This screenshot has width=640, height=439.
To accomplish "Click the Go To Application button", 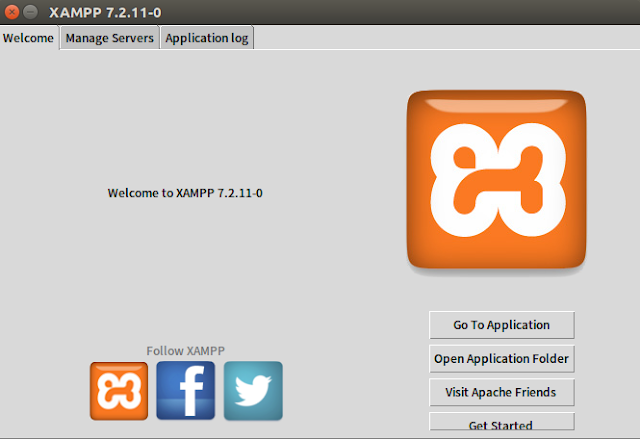I will point(502,325).
